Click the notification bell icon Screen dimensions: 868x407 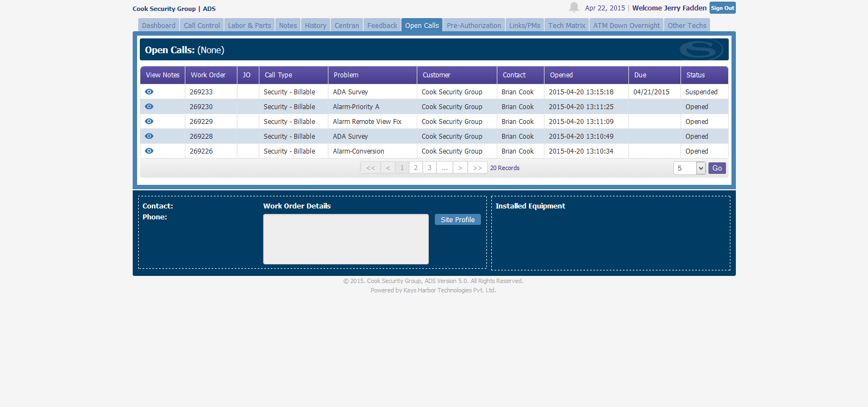click(574, 7)
